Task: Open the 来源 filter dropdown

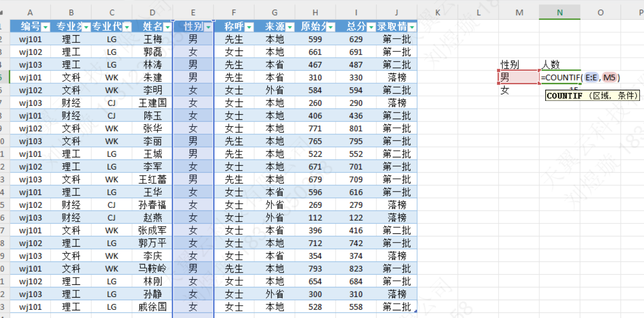Action: [x=290, y=27]
